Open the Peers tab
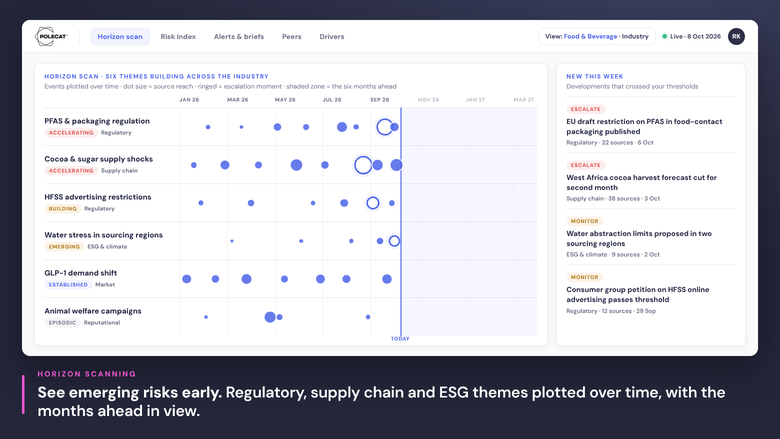Viewport: 780px width, 439px height. (292, 36)
